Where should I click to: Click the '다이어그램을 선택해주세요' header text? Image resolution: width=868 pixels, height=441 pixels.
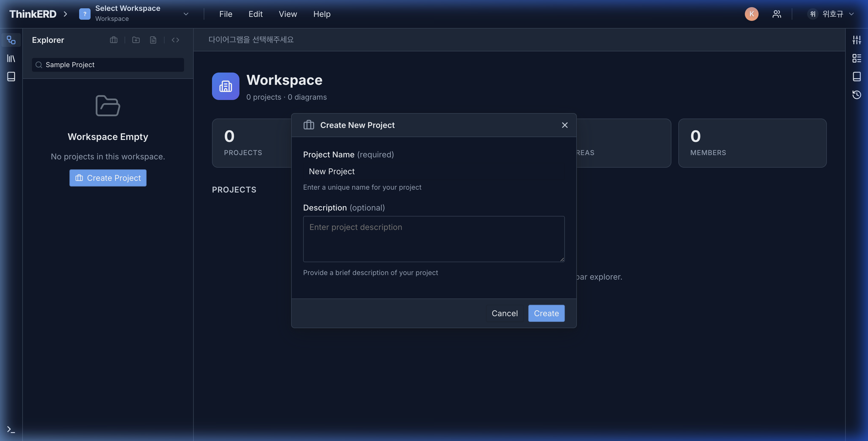click(x=251, y=40)
